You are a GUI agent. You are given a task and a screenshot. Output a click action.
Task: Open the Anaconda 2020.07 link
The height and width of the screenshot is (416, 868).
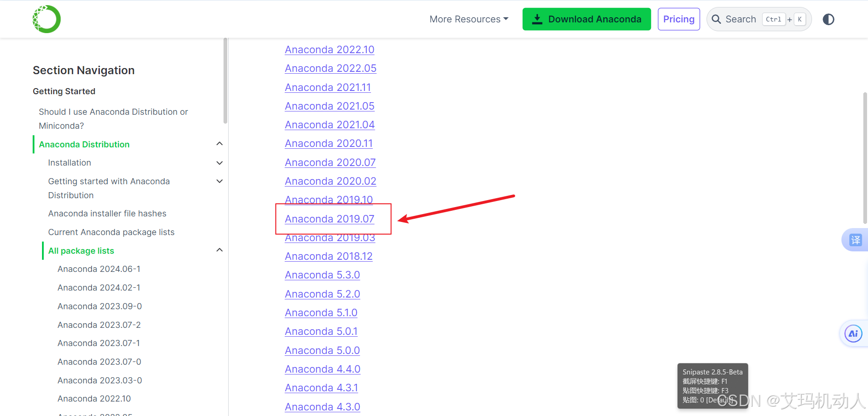click(x=330, y=162)
